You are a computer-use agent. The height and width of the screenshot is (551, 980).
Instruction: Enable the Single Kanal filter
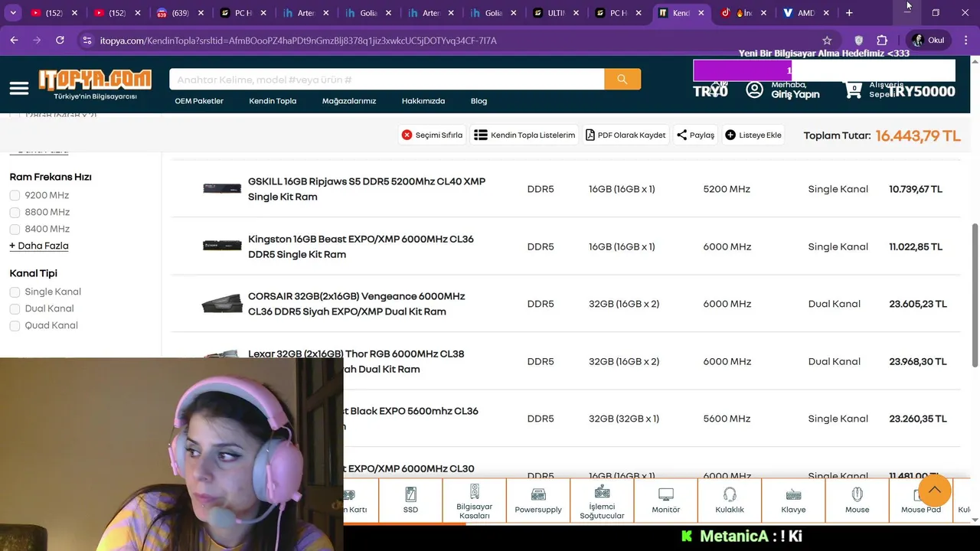(x=15, y=292)
